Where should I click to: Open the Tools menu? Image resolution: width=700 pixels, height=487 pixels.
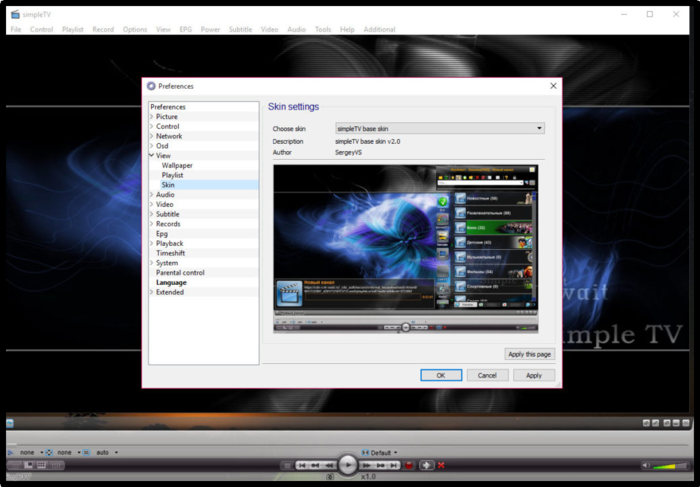323,29
